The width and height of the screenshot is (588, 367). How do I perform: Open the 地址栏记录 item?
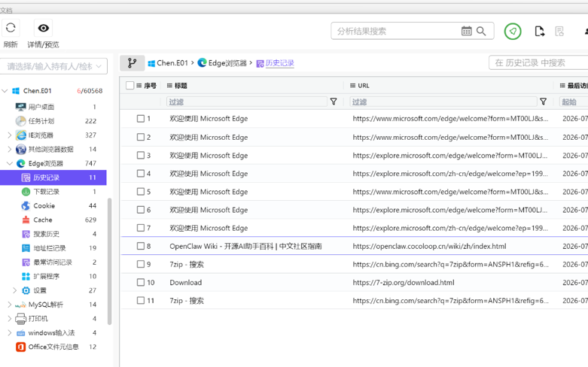[49, 248]
